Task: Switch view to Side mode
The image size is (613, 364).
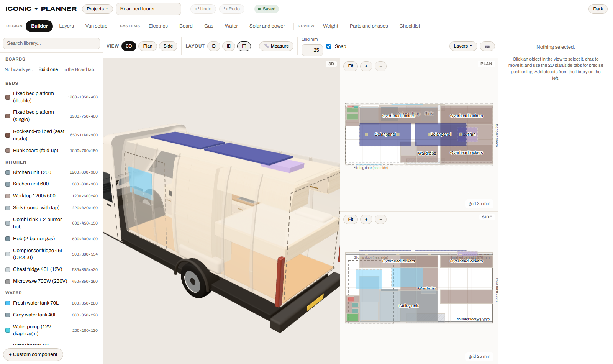Action: click(x=168, y=46)
